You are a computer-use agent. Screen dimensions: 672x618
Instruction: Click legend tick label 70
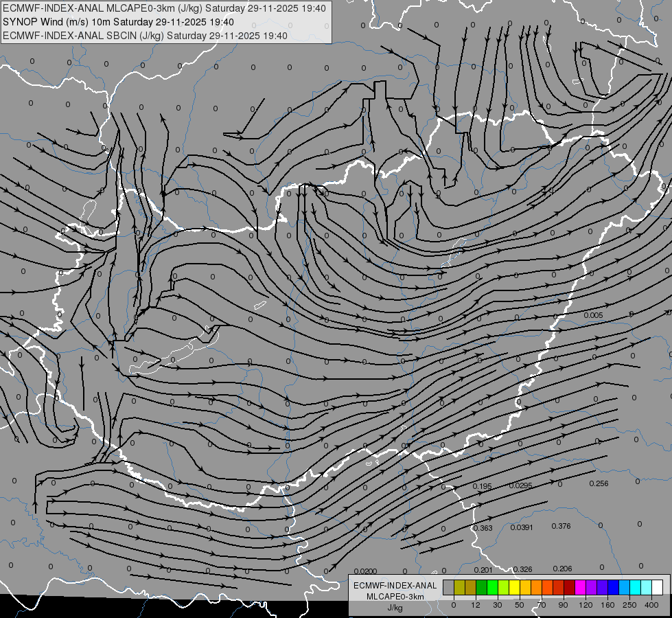(542, 605)
